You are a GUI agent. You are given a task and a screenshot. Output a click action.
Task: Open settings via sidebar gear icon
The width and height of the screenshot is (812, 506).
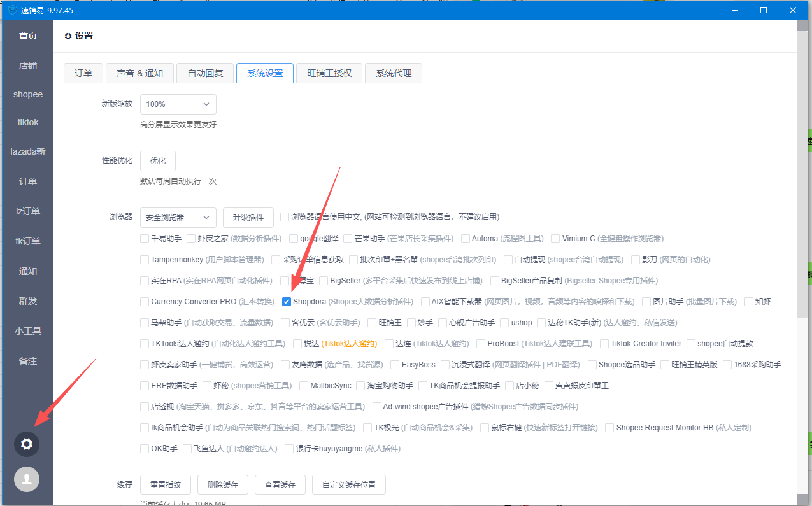click(x=27, y=444)
